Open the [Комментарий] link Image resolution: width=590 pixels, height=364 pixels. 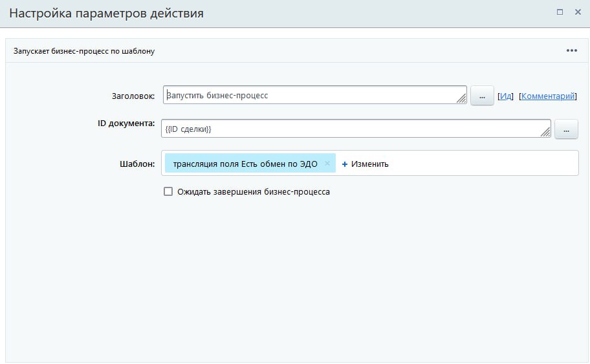pyautogui.click(x=547, y=96)
